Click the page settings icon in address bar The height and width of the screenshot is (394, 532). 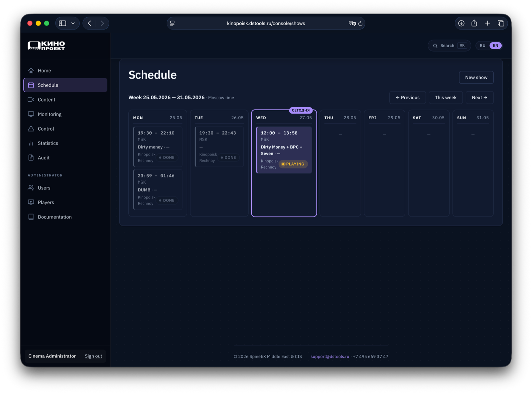pos(172,23)
